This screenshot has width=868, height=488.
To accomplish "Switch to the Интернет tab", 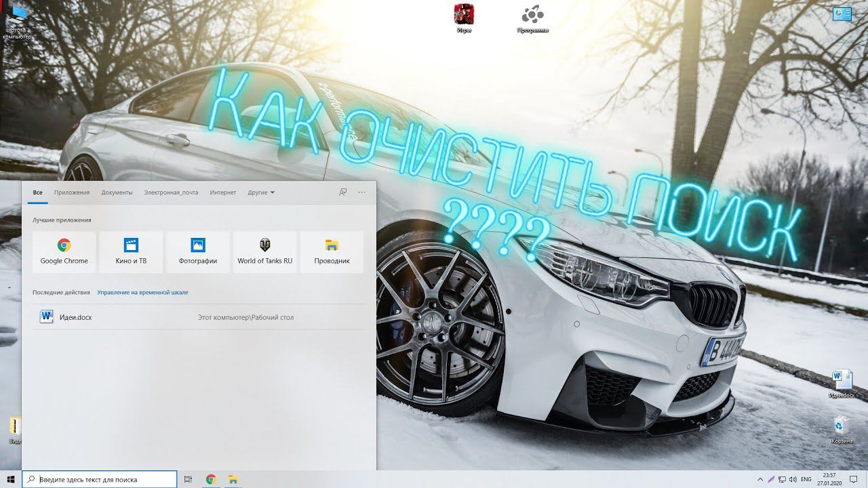I will click(x=223, y=192).
